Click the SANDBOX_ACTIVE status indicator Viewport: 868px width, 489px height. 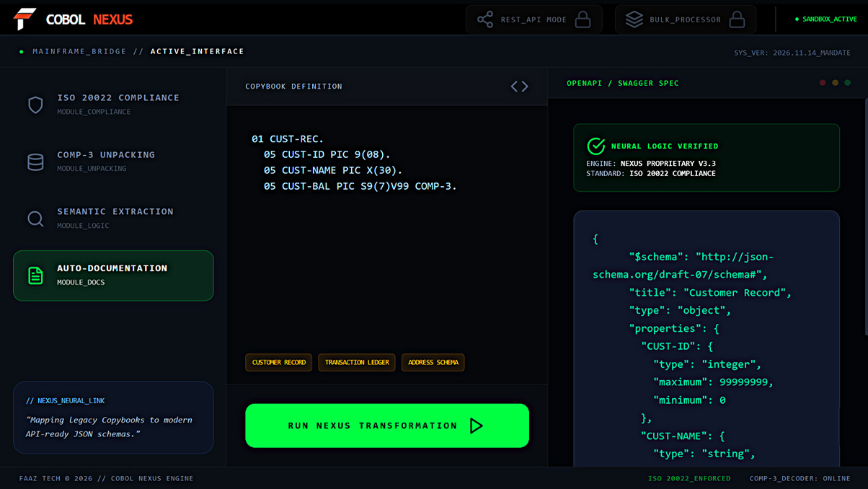pyautogui.click(x=826, y=19)
